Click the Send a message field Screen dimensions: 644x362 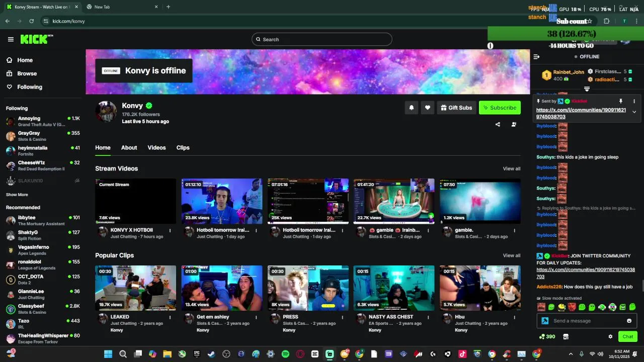tap(586, 321)
